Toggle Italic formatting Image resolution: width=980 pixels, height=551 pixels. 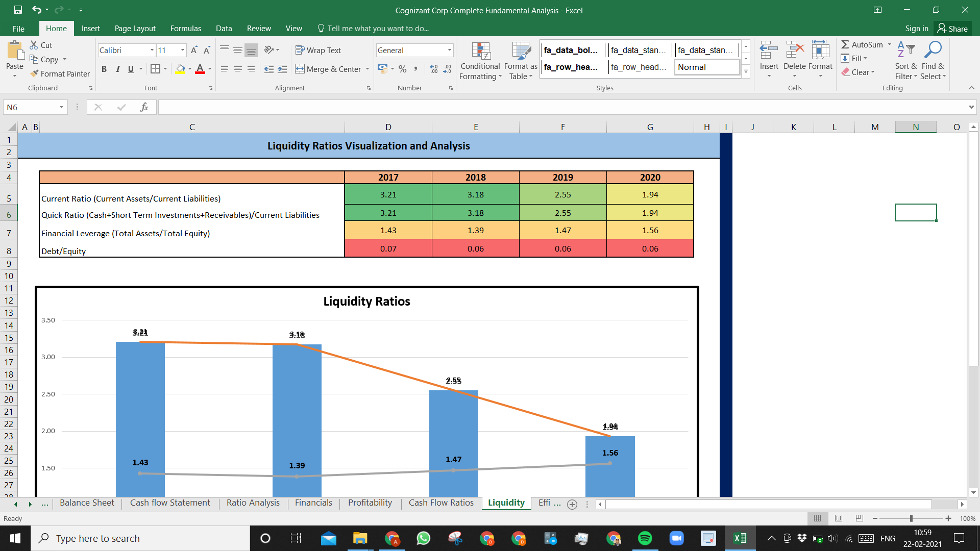(118, 69)
